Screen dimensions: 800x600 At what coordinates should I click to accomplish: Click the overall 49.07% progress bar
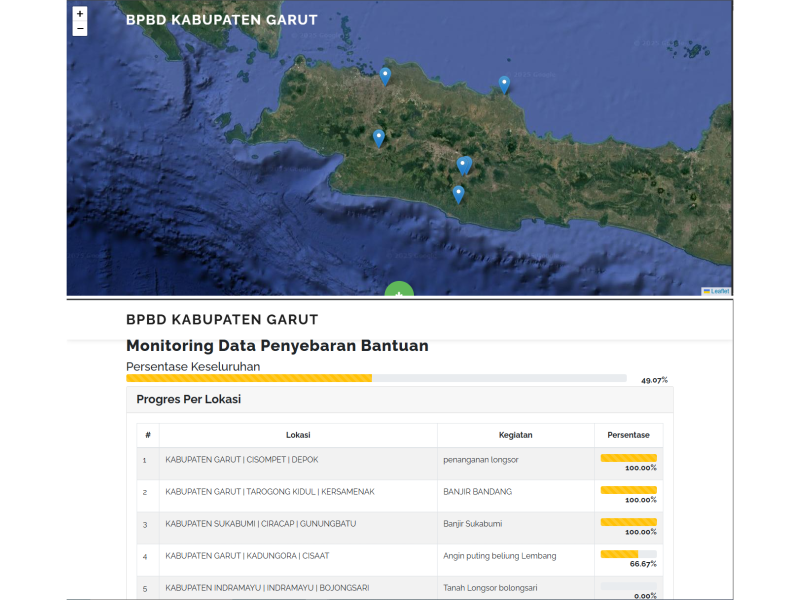tap(376, 379)
